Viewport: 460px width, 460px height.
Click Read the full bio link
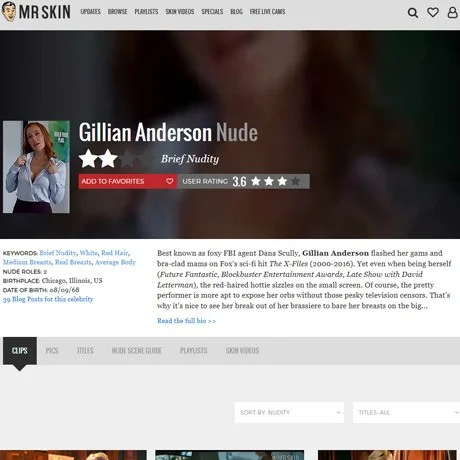186,321
